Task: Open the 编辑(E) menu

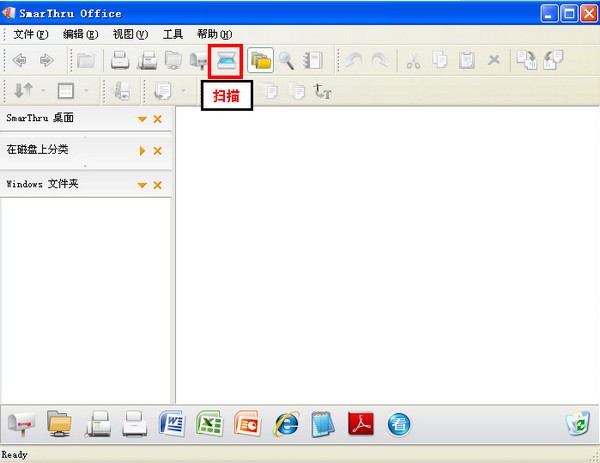Action: pyautogui.click(x=80, y=34)
